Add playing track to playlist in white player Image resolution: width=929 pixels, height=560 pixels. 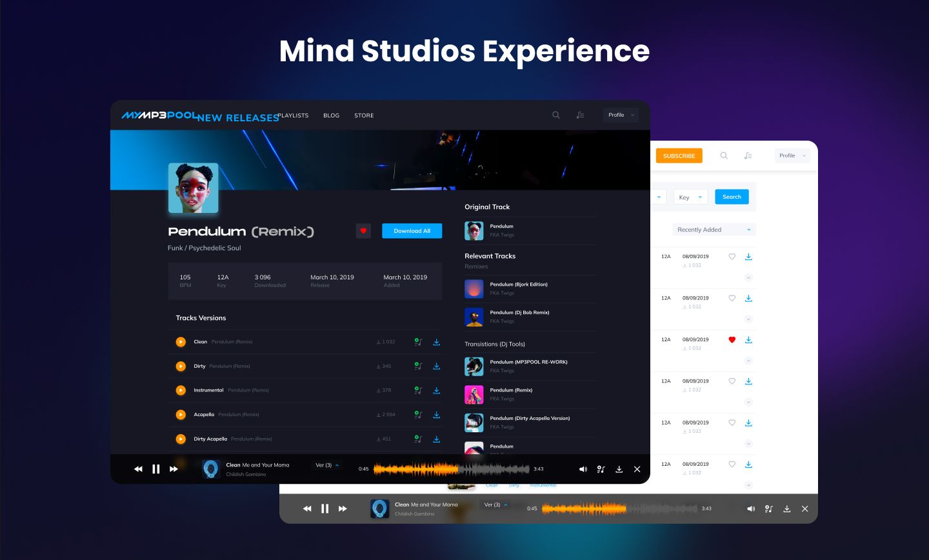pyautogui.click(x=769, y=508)
